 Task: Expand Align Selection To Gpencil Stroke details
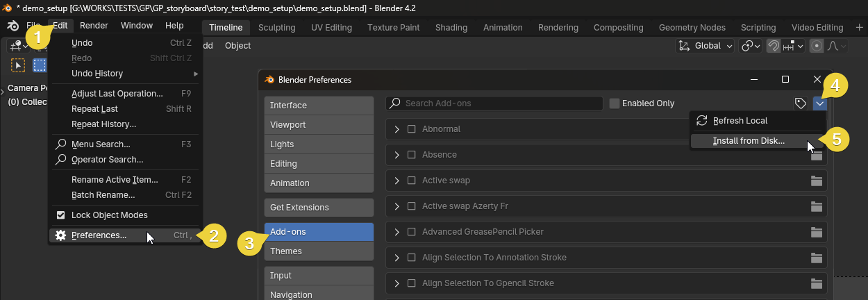(397, 283)
